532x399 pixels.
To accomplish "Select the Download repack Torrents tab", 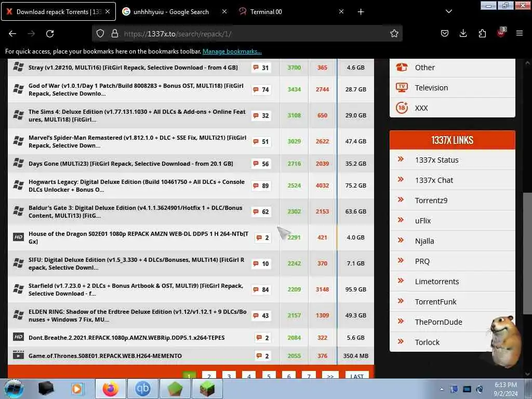I will coord(58,11).
